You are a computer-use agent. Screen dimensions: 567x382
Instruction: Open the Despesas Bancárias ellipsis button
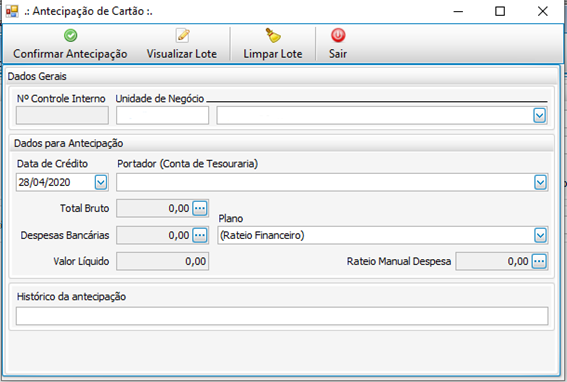coord(200,235)
